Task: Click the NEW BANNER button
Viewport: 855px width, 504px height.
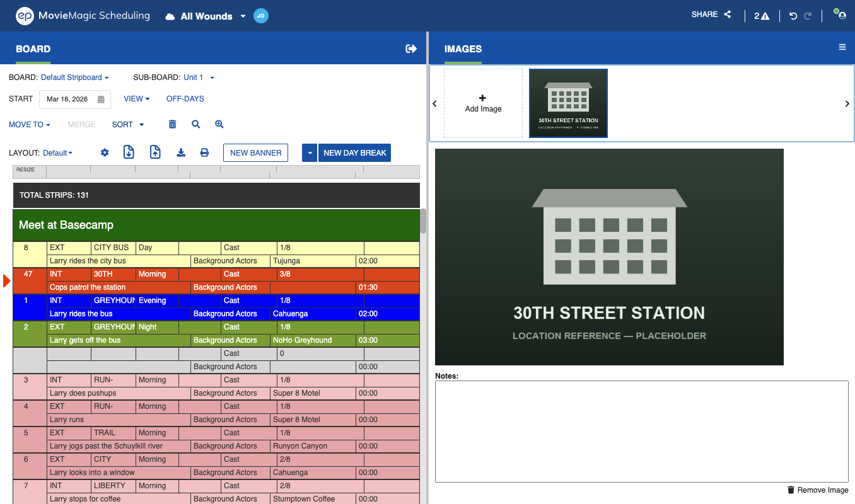Action: click(256, 153)
